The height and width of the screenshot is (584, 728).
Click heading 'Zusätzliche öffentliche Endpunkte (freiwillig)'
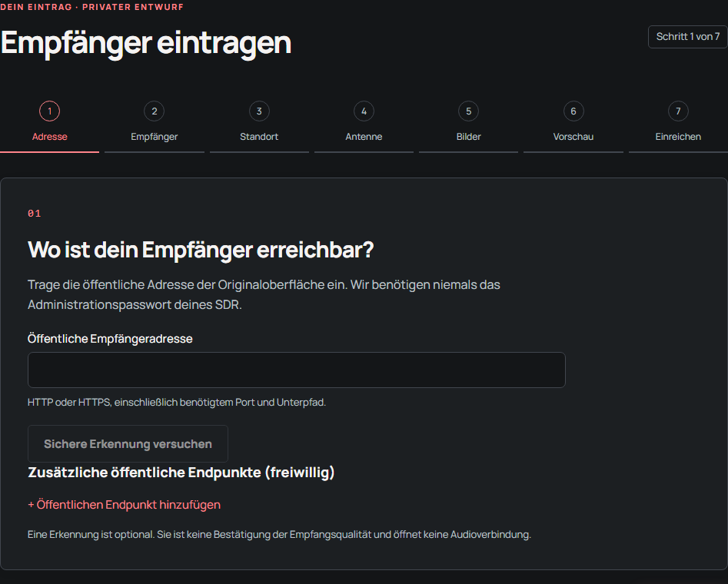[181, 473]
